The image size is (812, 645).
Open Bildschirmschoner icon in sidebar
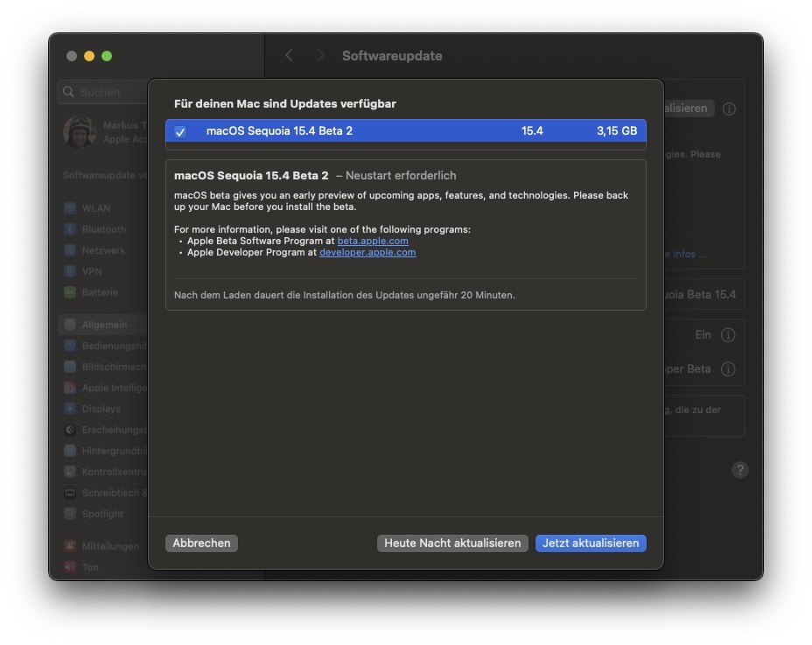click(x=70, y=367)
